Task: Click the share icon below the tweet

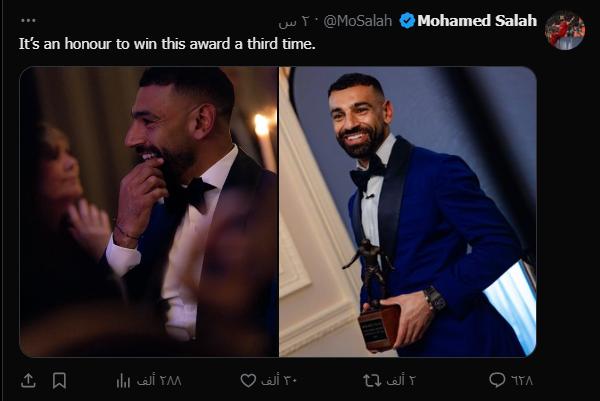Action: click(28, 380)
